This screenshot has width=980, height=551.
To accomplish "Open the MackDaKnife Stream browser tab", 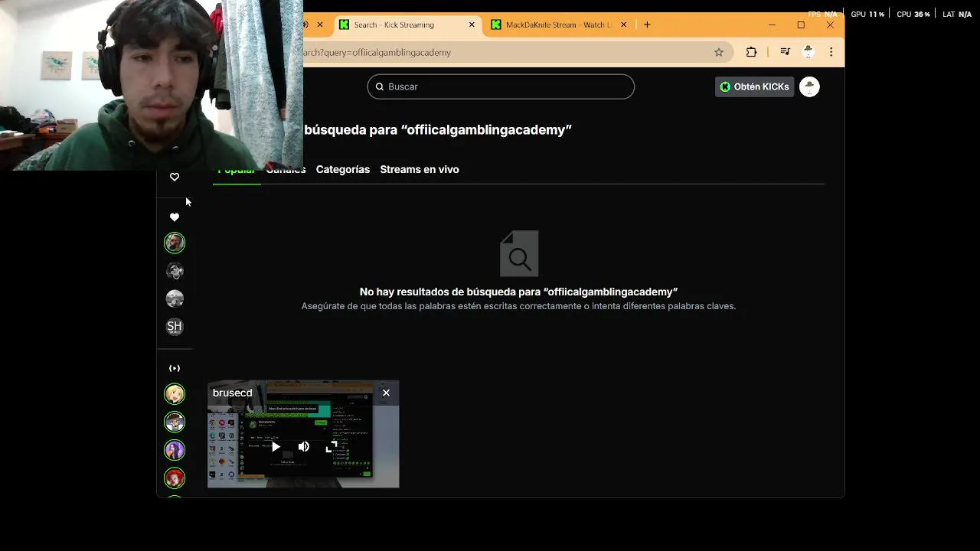I will click(560, 24).
